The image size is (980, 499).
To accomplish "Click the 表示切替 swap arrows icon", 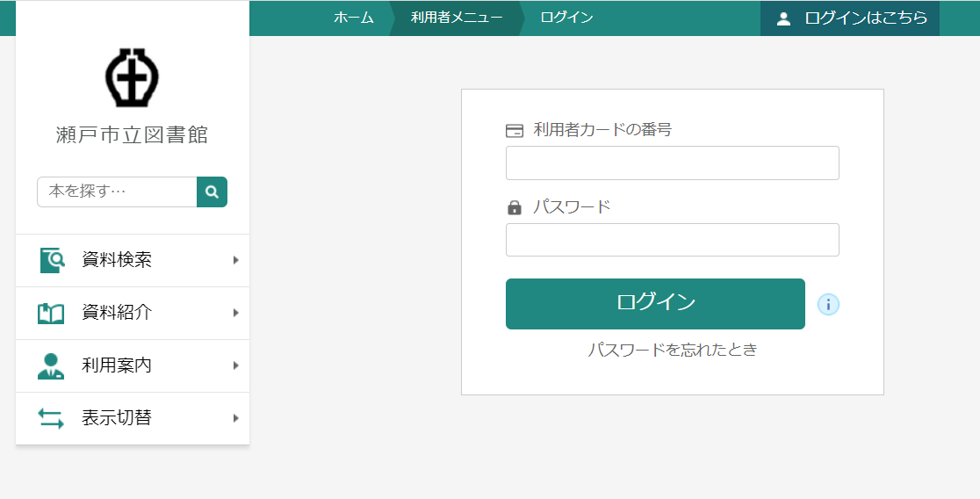I will [51, 418].
